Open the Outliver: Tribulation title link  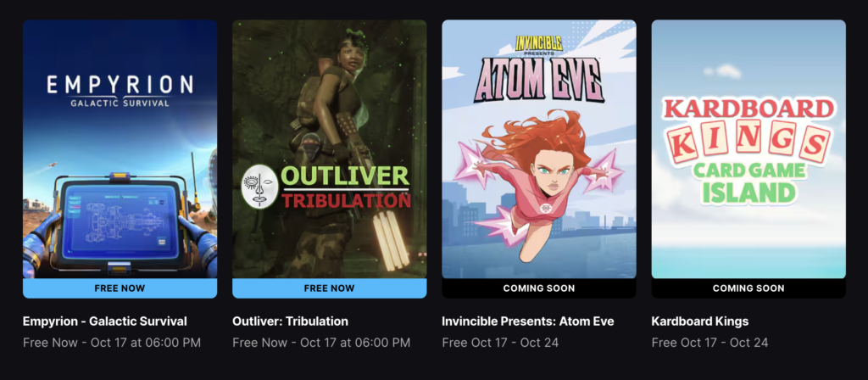pyautogui.click(x=290, y=321)
